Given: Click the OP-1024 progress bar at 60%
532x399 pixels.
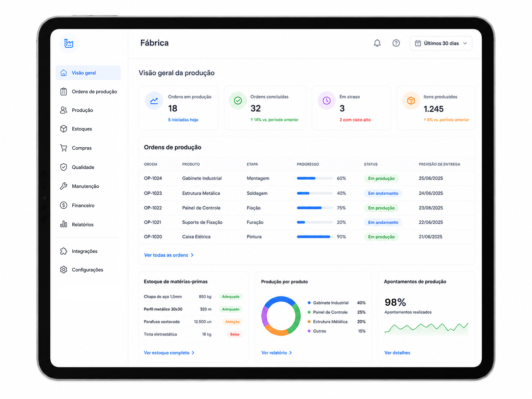Looking at the screenshot, I should [x=315, y=178].
